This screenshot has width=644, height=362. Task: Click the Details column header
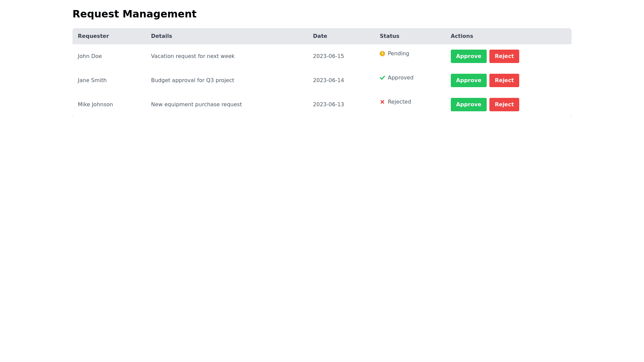click(x=161, y=36)
